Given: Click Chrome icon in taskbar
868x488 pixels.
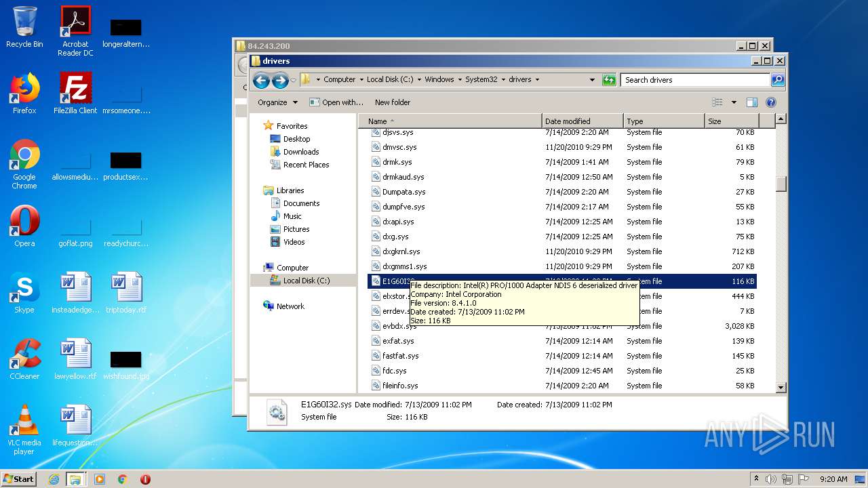Looking at the screenshot, I should coord(123,479).
